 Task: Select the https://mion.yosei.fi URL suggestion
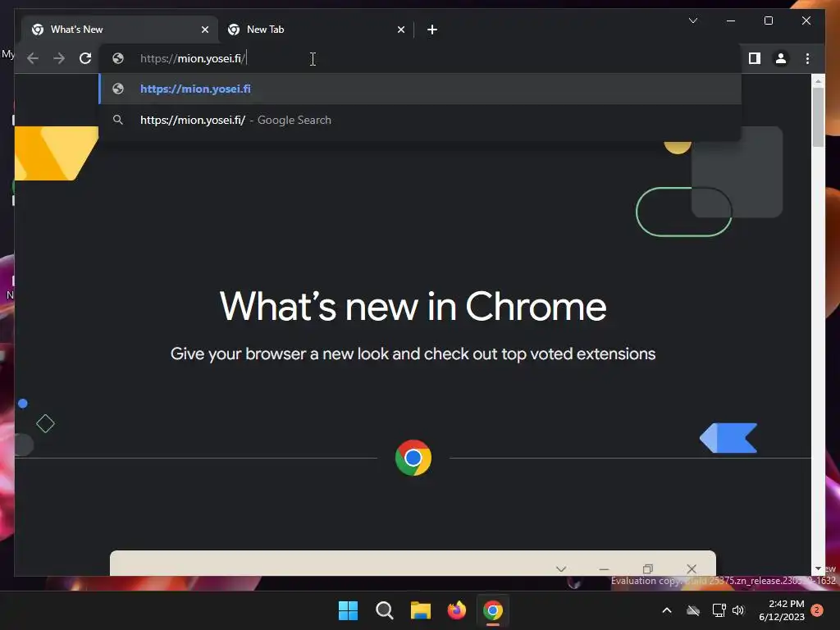click(x=420, y=89)
